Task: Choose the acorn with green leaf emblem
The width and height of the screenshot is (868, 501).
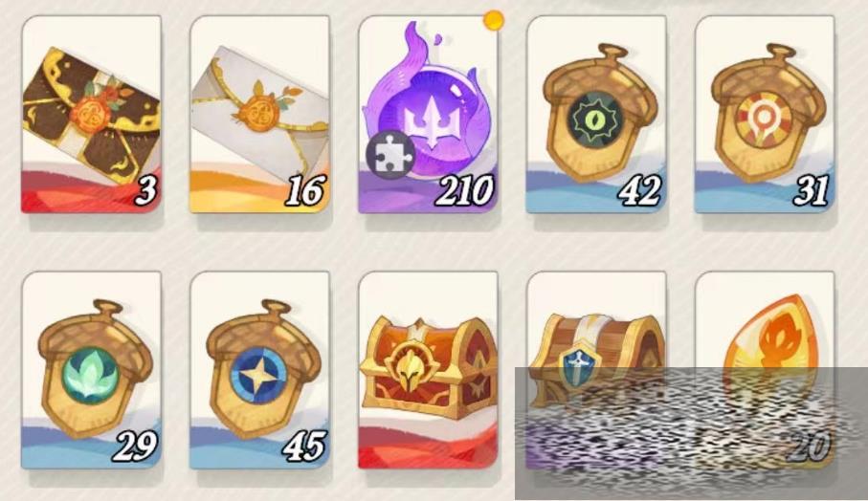Action: tap(91, 370)
